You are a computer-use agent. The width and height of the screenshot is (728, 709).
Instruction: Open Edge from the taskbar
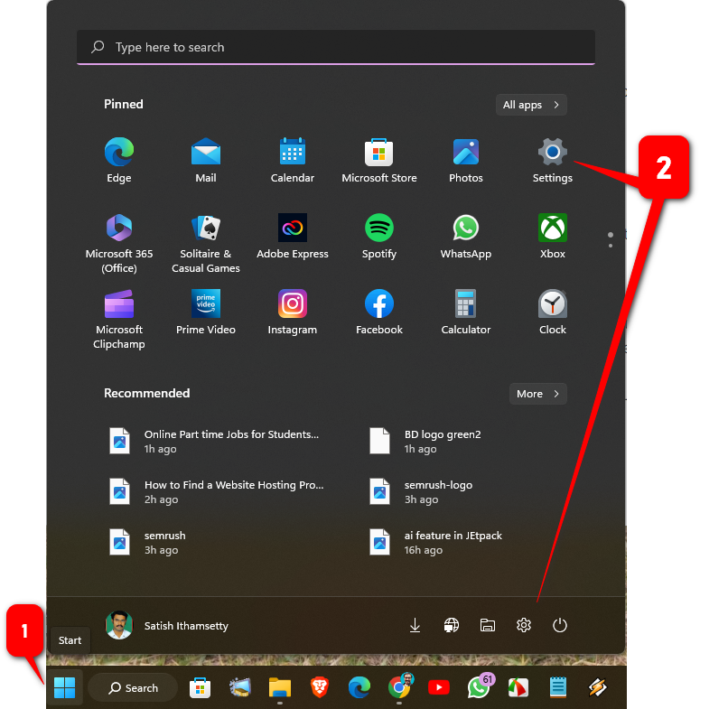pos(359,687)
